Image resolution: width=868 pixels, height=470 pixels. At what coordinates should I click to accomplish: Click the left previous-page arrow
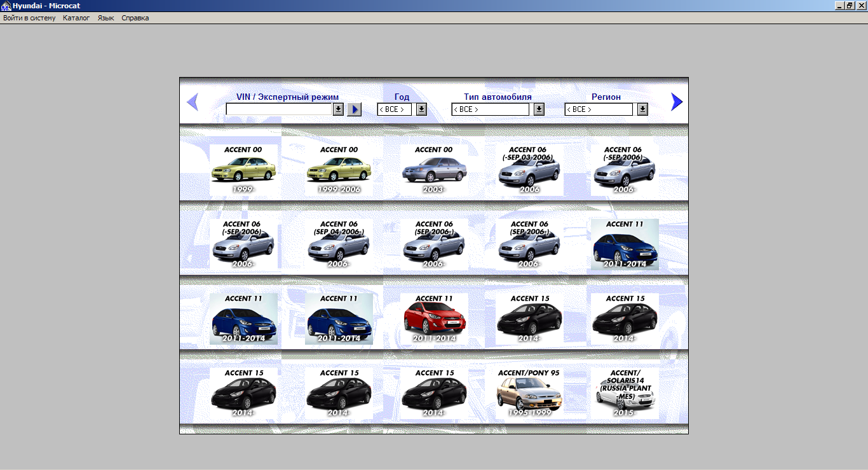click(193, 102)
